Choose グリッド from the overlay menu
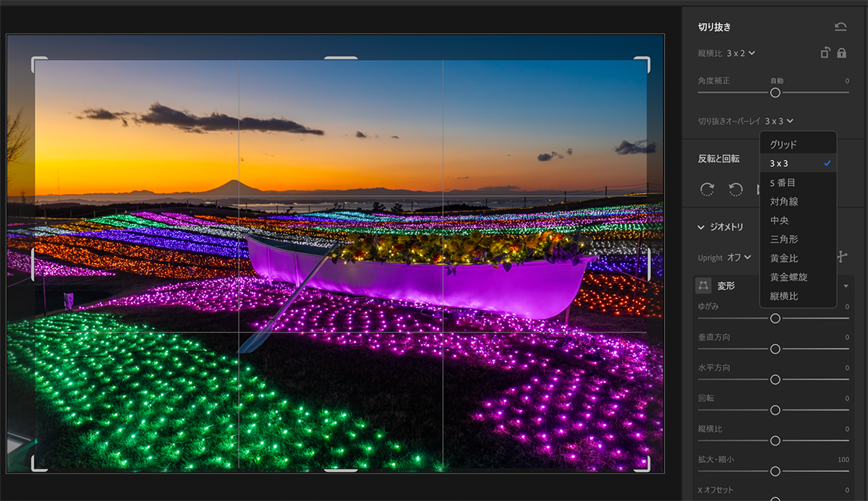The height and width of the screenshot is (501, 868). [x=783, y=145]
